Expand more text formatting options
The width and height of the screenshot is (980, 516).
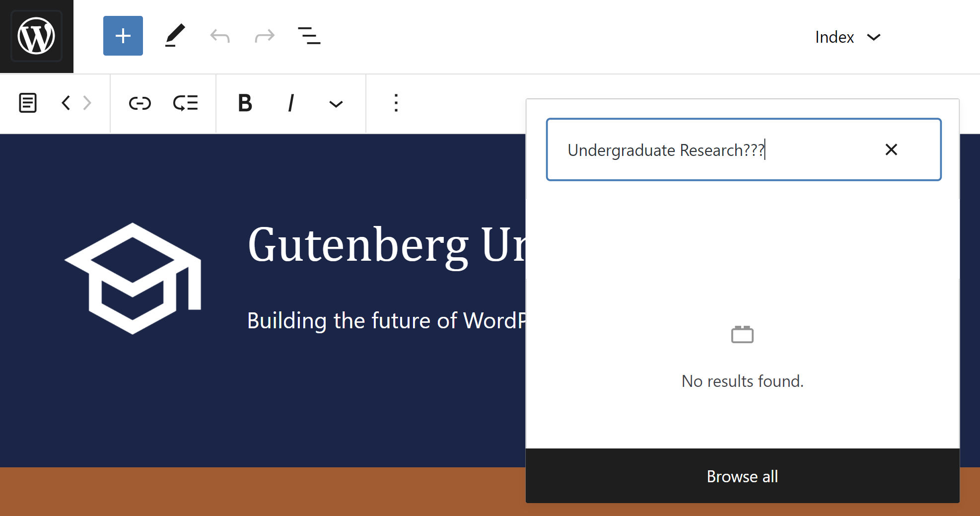click(x=336, y=103)
